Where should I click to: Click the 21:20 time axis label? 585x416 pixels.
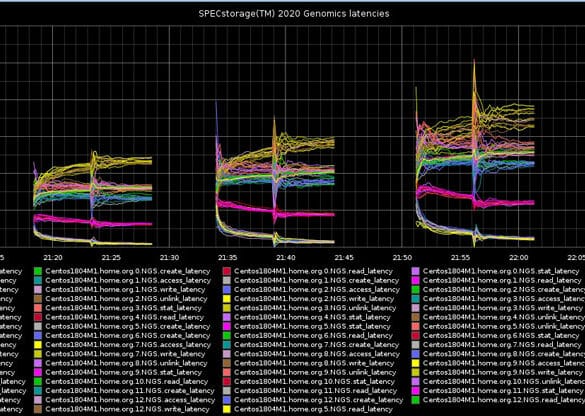[x=53, y=258]
